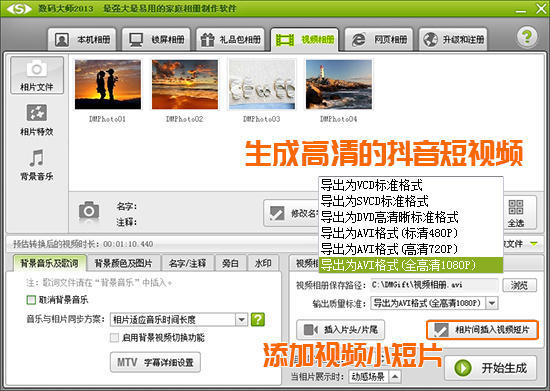Switch to the 网页相册 tab
This screenshot has width=550, height=391.
coord(379,40)
